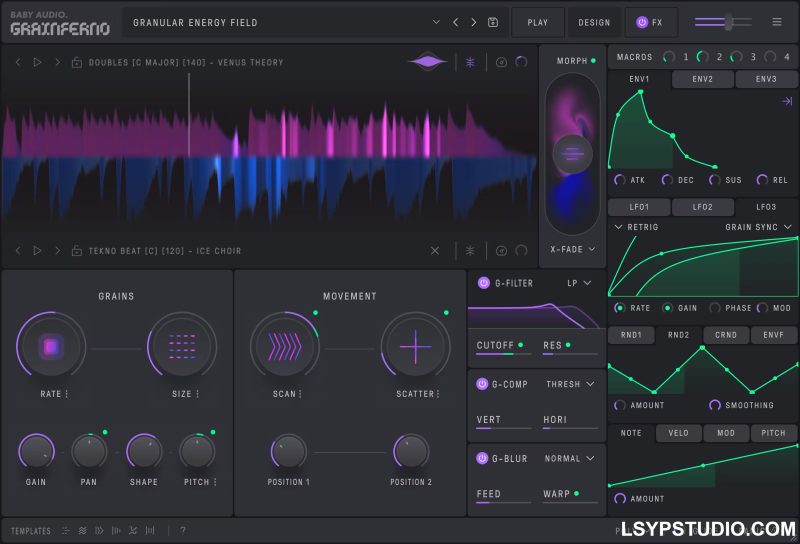Go to previous preset arrow

click(456, 22)
